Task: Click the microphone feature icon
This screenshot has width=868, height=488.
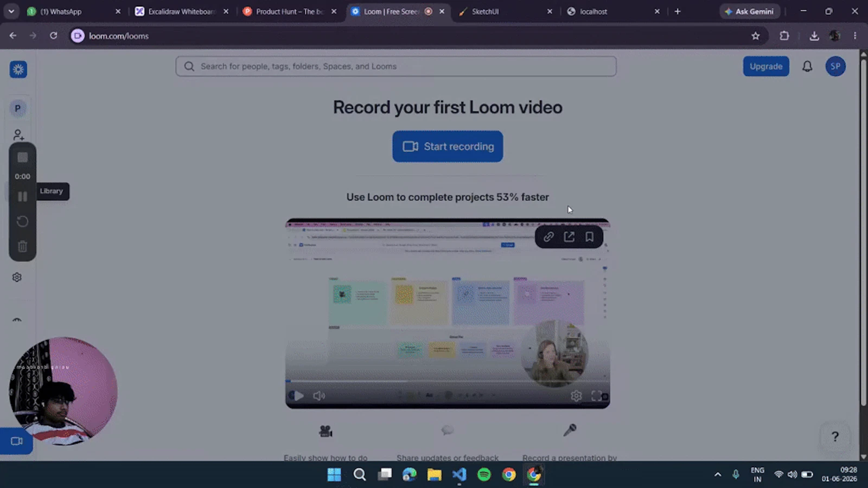Action: [x=570, y=430]
